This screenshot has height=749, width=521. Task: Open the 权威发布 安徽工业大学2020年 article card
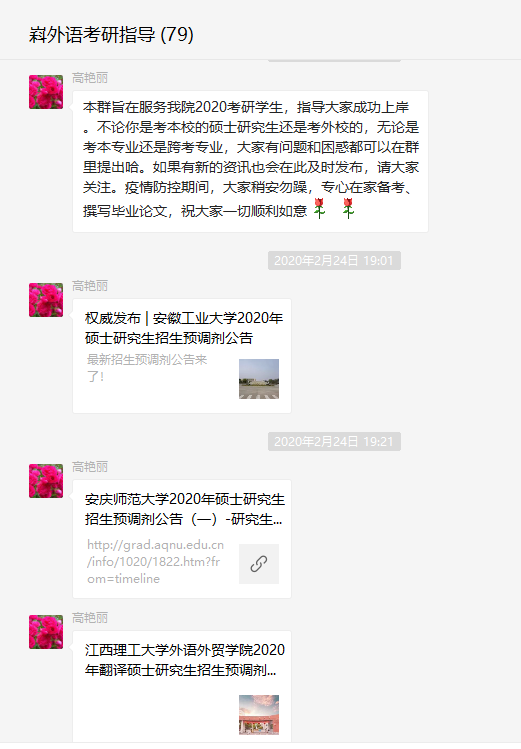pos(182,356)
